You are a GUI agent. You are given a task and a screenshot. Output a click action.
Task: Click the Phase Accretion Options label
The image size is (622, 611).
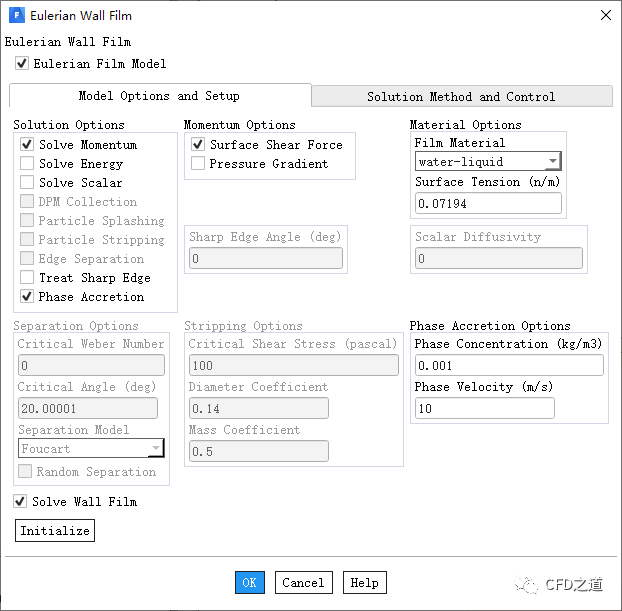tap(490, 326)
